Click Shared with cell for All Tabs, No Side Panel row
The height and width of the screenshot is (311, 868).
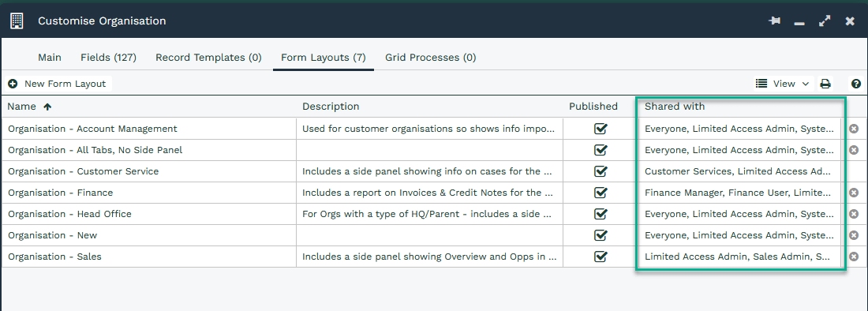(739, 150)
